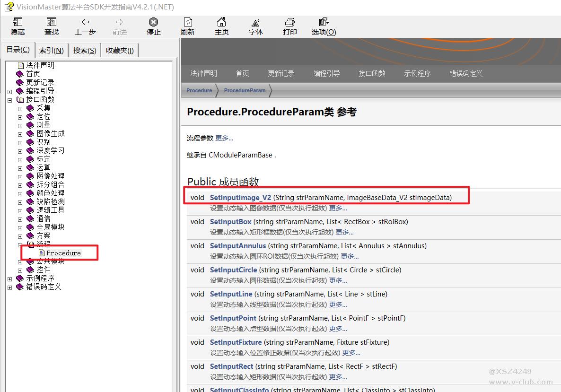Click the book icon beside 首页
The width and height of the screenshot is (561, 392).
pyautogui.click(x=20, y=74)
